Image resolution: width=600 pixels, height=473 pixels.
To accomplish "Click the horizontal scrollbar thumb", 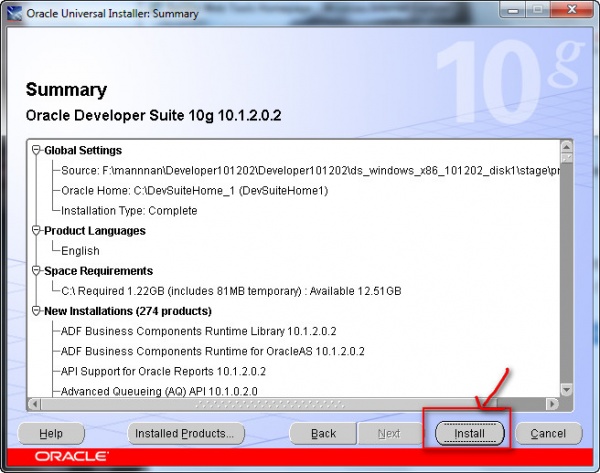I will [269, 403].
